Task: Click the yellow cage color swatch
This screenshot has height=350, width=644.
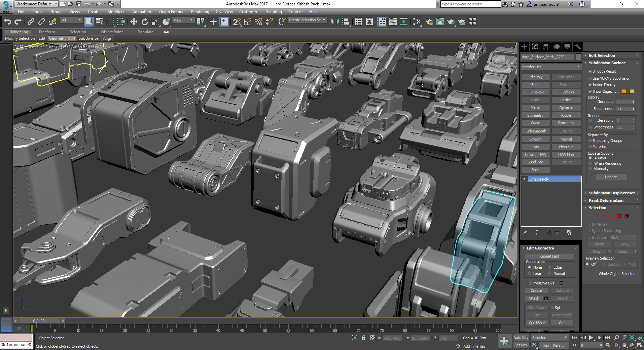Action: [632, 91]
